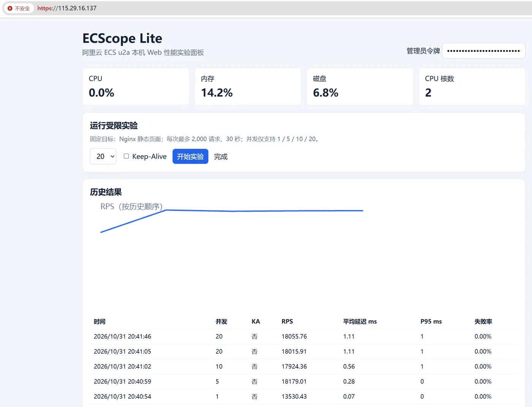The width and height of the screenshot is (532, 407).
Task: Click the address bar URL 115.29.16.137
Action: 67,8
